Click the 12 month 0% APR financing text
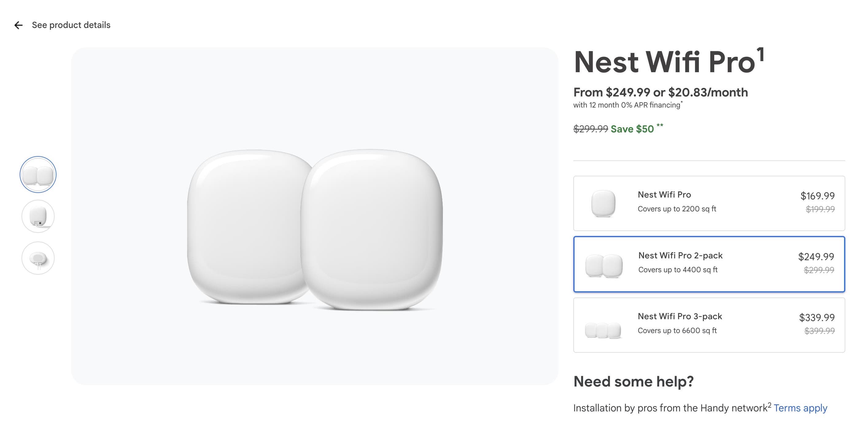This screenshot has width=868, height=424. click(627, 105)
